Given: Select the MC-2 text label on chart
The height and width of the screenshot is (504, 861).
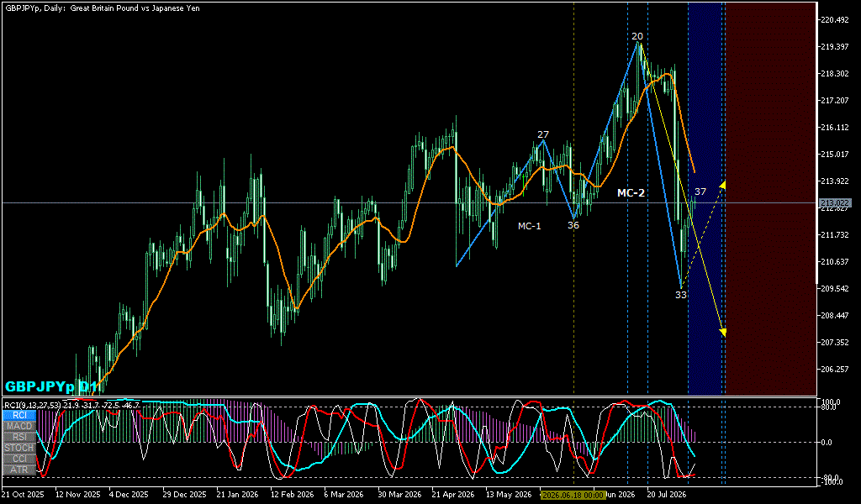Looking at the screenshot, I should point(631,193).
